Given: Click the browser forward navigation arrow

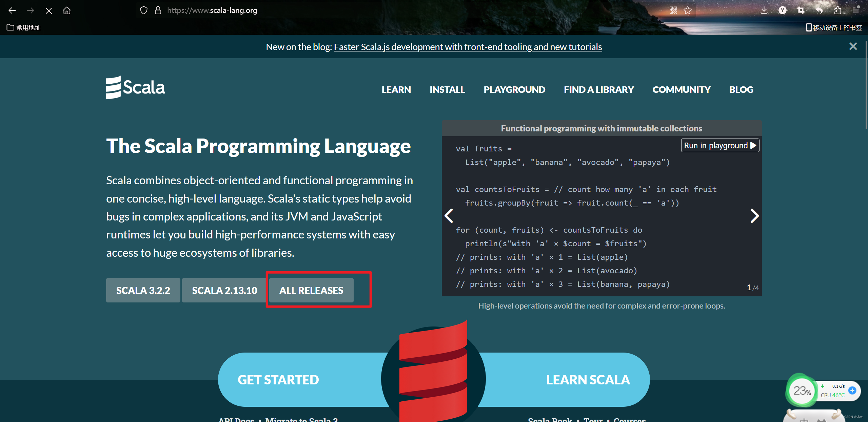Looking at the screenshot, I should [x=31, y=10].
